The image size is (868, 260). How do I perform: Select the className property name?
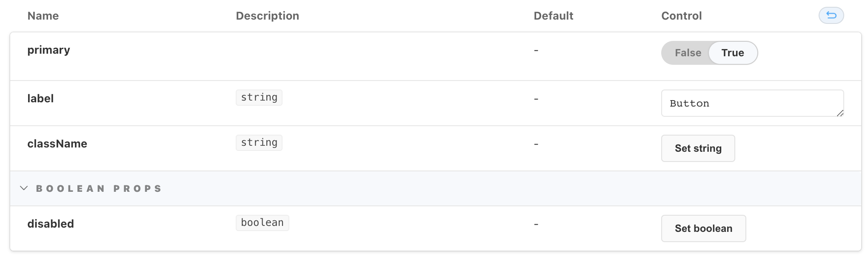pyautogui.click(x=57, y=144)
